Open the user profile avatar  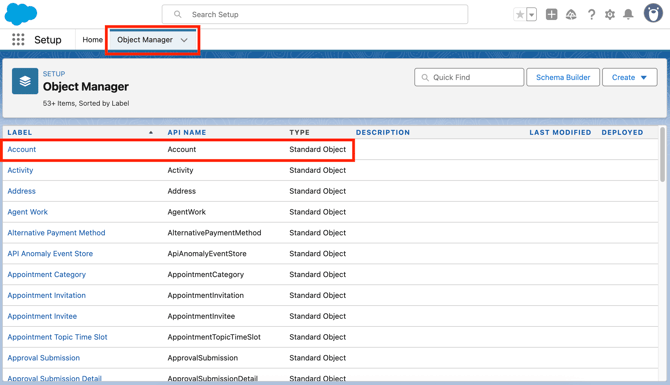(x=653, y=13)
